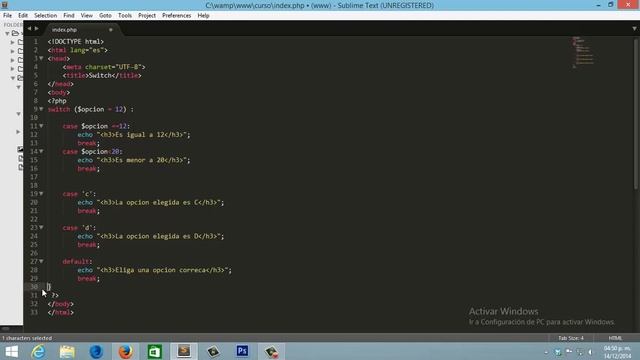Switch to Sublime Text taskbar icon

(x=184, y=351)
